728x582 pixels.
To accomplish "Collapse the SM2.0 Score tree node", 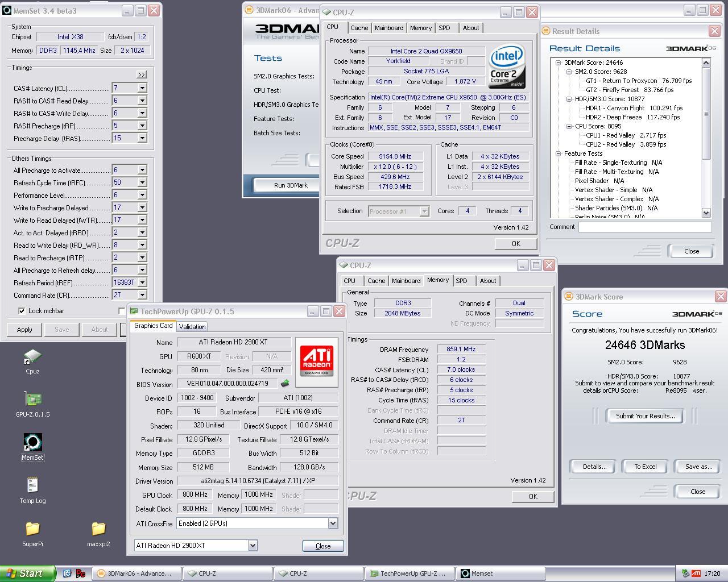I will [x=569, y=72].
